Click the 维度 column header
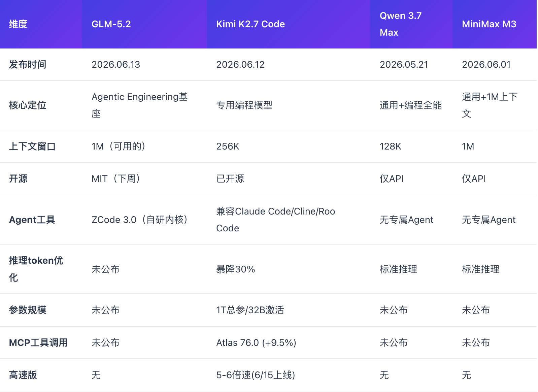538x392 pixels. (x=18, y=24)
